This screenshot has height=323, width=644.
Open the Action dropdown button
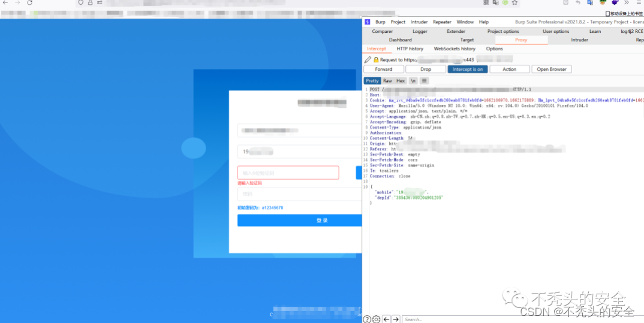(x=509, y=70)
